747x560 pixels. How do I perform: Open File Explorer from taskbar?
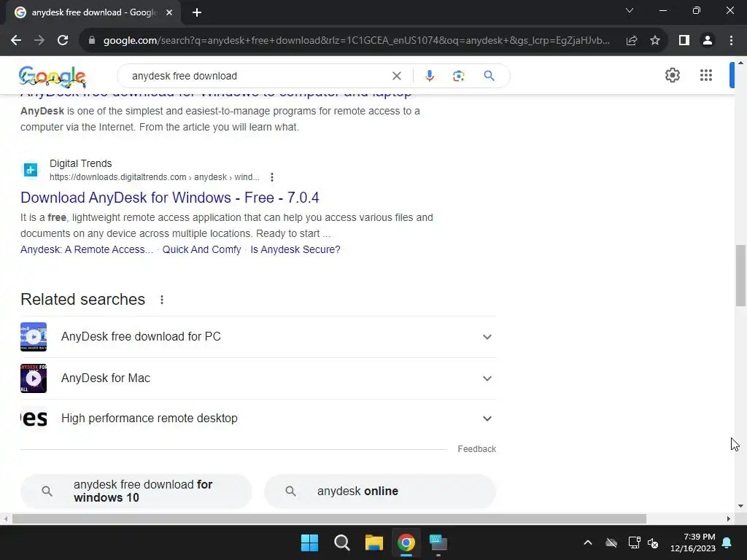[374, 542]
